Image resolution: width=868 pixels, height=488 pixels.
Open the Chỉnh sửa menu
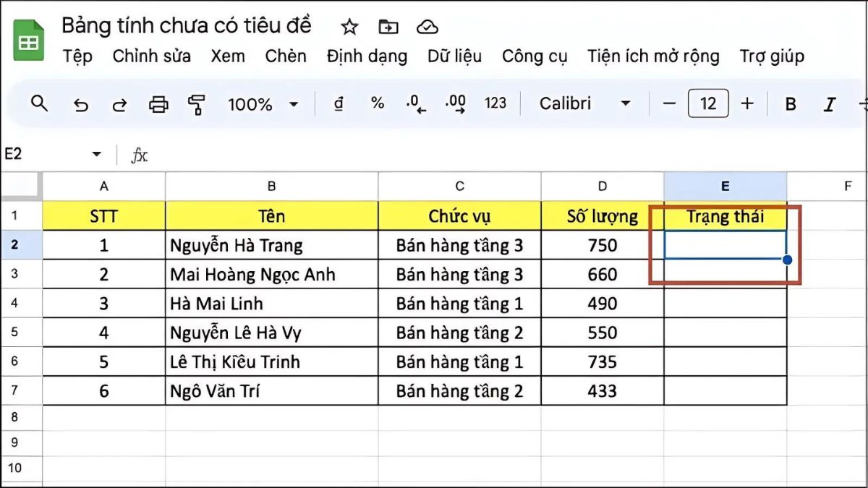coord(152,56)
